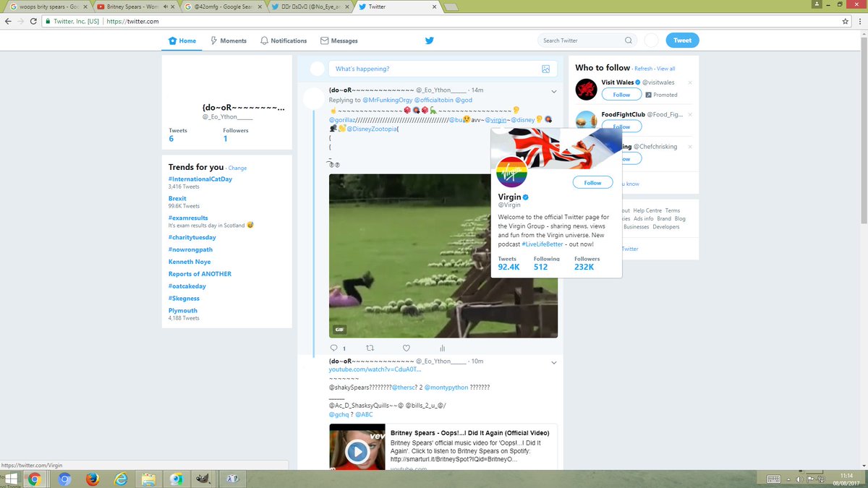This screenshot has width=868, height=488.
Task: Open Virgin's 92.4K Tweets count
Action: tap(509, 263)
